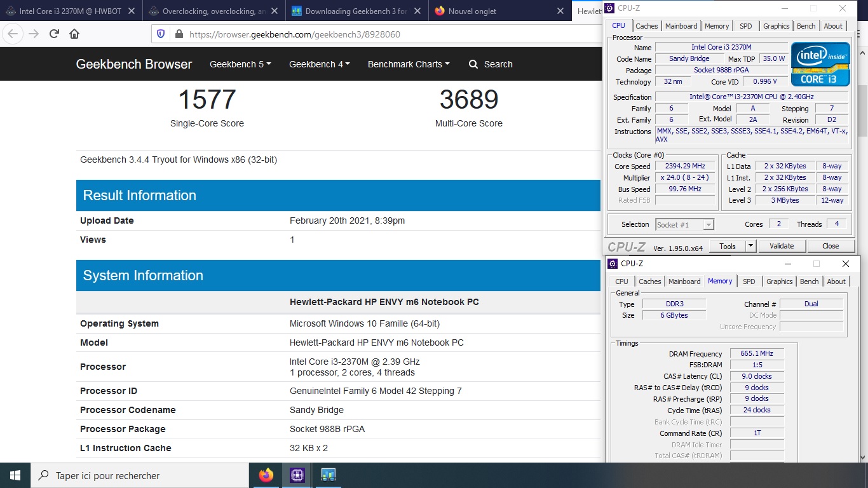Screen dimensions: 868x488
Task: Open Mainboard tab in upper CPU-Z window
Action: pyautogui.click(x=681, y=26)
